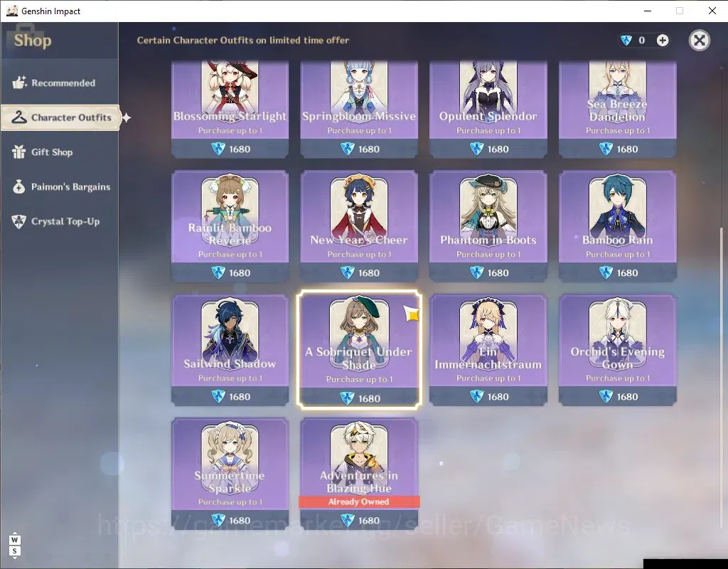
Task: Click the 1680 price of Opulent Splendor
Action: (x=498, y=149)
